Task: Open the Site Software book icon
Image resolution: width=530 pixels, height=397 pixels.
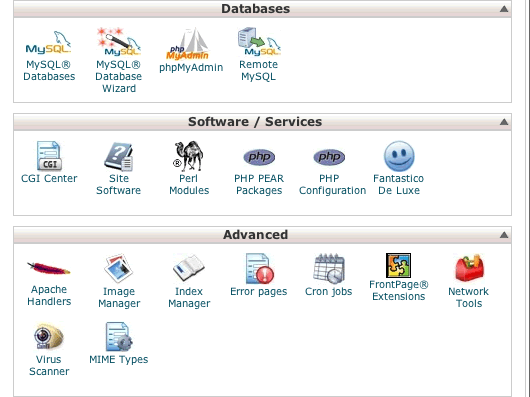Action: point(119,156)
